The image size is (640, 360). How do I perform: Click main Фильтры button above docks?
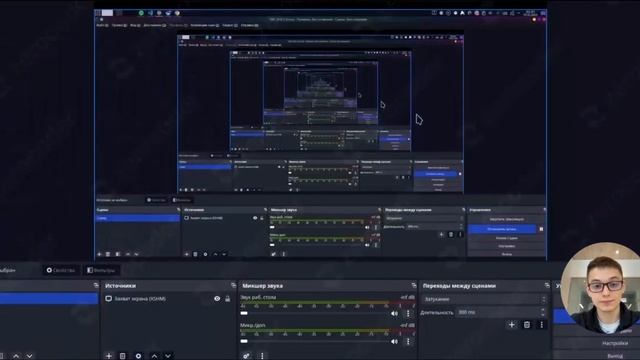tap(101, 270)
